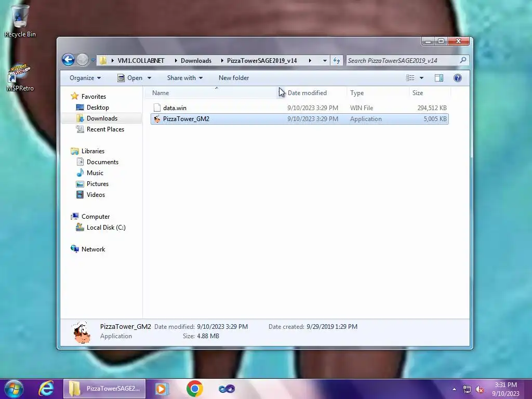The height and width of the screenshot is (399, 532).
Task: Open Recent Places in navigation pane
Action: point(100,129)
